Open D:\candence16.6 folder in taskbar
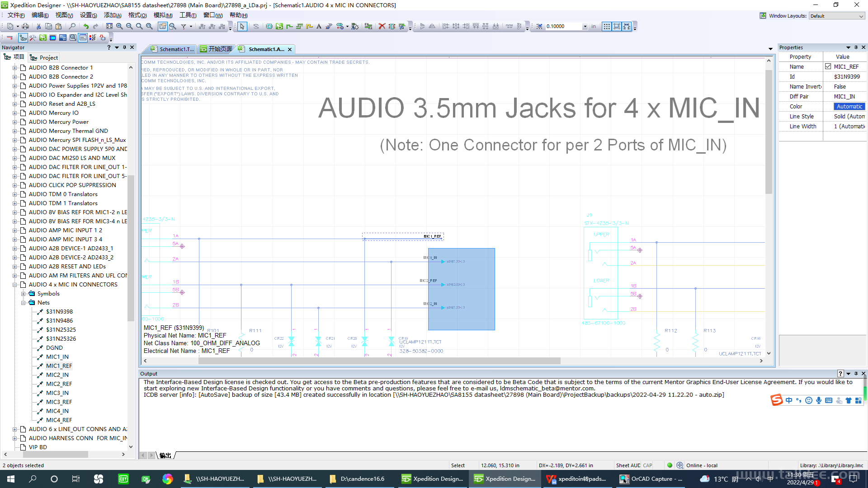Viewport: 868px width, 488px height. [357, 479]
